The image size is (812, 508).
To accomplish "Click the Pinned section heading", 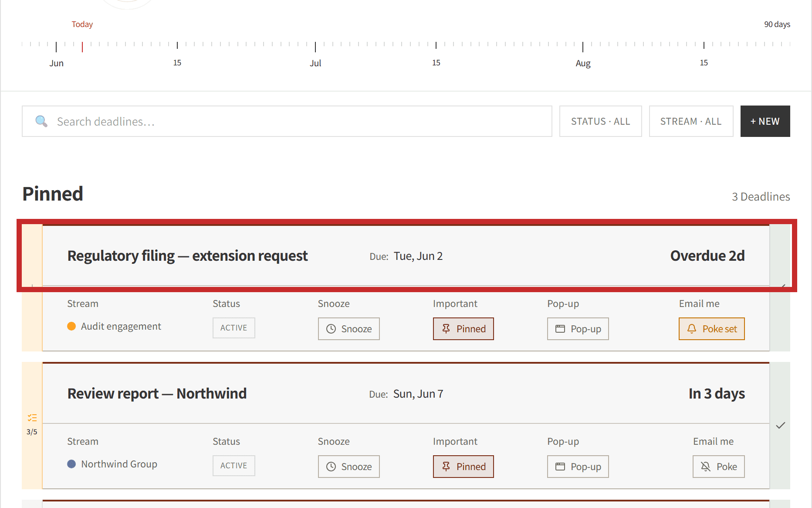I will click(53, 194).
